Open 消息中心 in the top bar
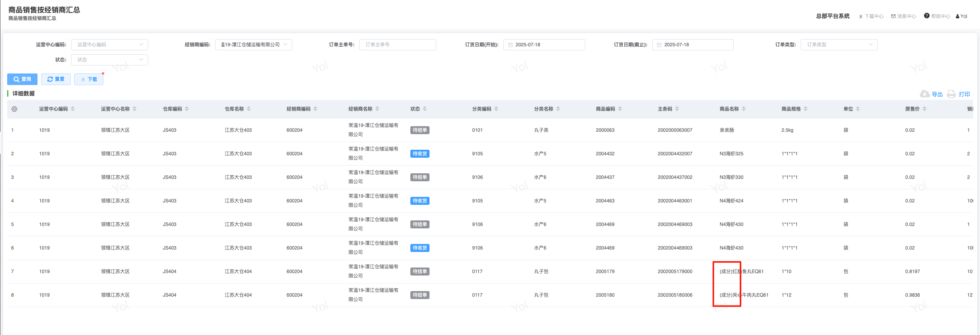980x335 pixels. click(903, 16)
